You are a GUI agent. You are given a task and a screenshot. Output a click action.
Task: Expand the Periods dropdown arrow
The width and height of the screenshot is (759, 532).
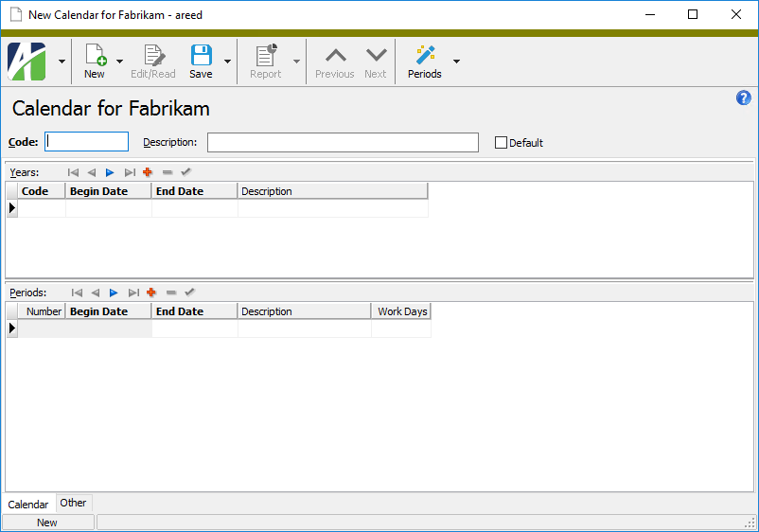[456, 62]
